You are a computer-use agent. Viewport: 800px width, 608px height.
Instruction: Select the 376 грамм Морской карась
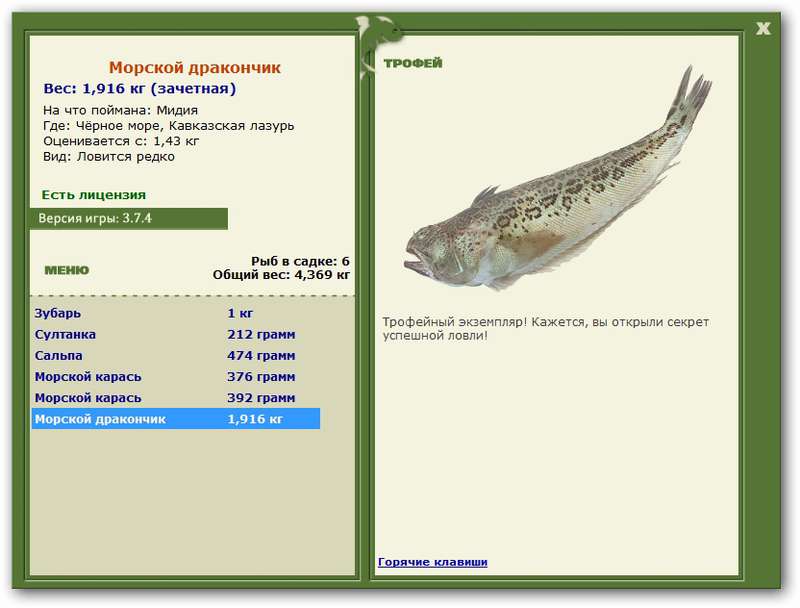point(176,376)
